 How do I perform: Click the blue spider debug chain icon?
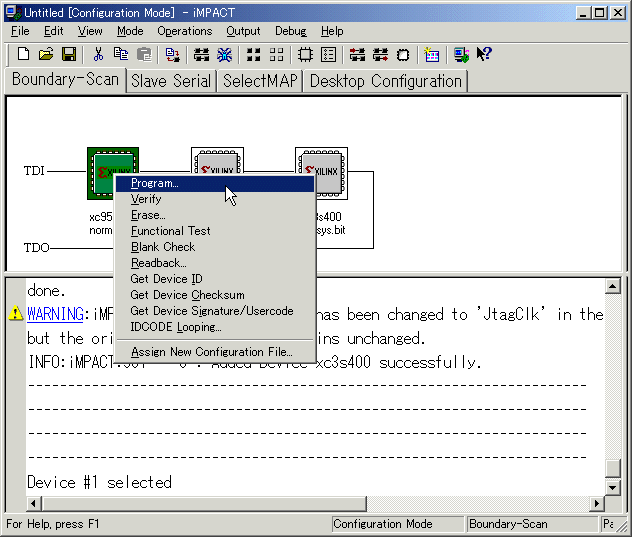coord(225,55)
